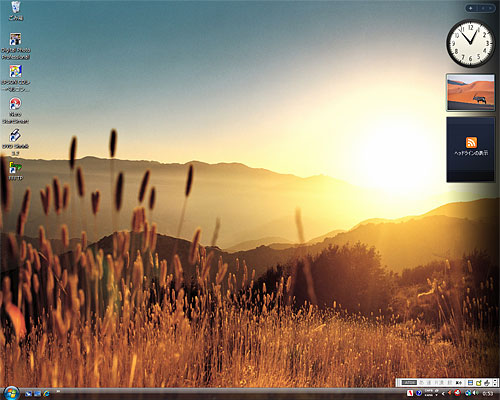Click the desert slideshow gadget thumbnail
This screenshot has height=400, width=500.
pyautogui.click(x=470, y=92)
